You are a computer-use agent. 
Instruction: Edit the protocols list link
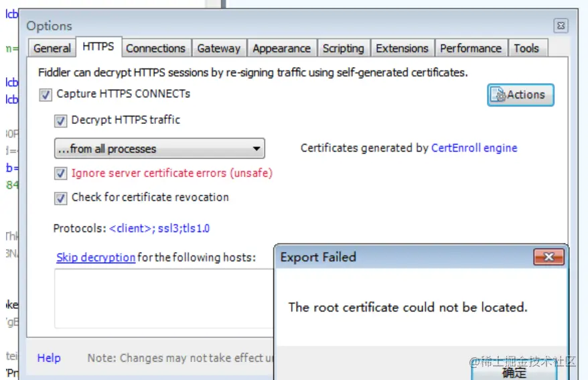click(x=159, y=229)
